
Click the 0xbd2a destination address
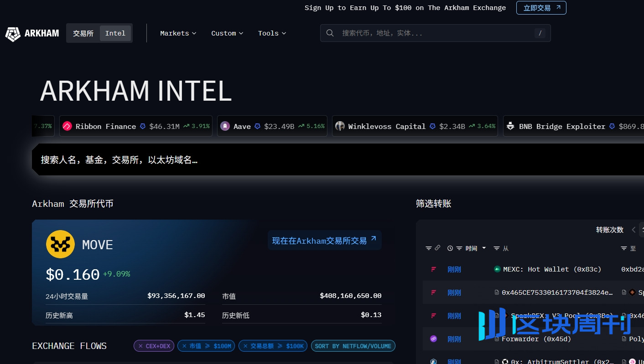(x=633, y=269)
